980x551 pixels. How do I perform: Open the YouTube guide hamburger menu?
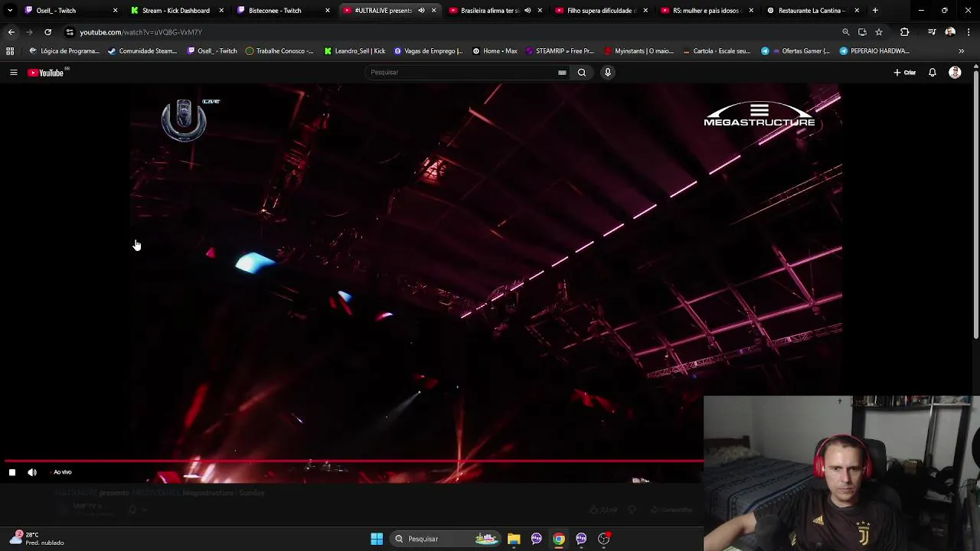coord(13,73)
